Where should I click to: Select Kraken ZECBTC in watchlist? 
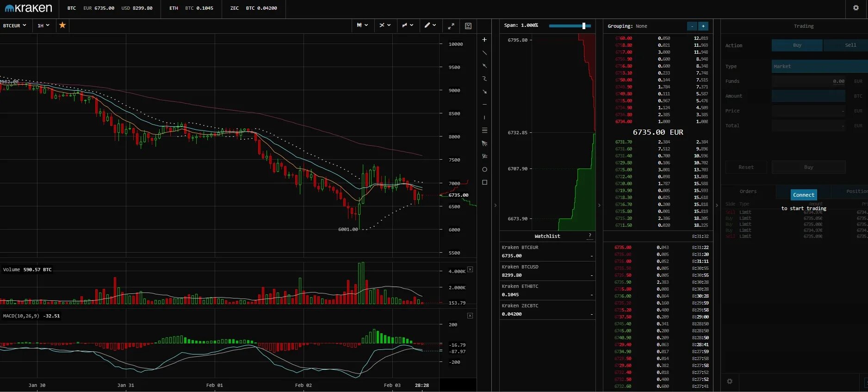tap(547, 310)
